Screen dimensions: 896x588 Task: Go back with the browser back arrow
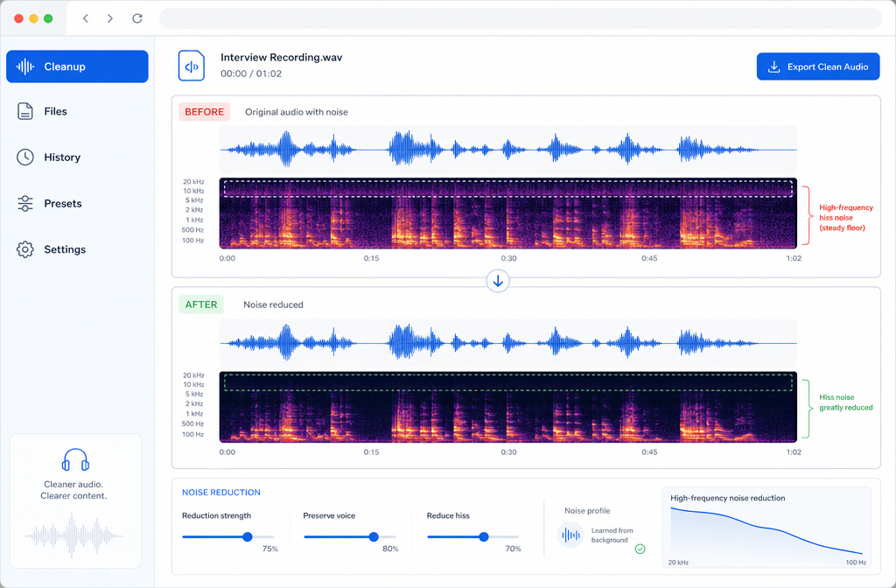[86, 18]
